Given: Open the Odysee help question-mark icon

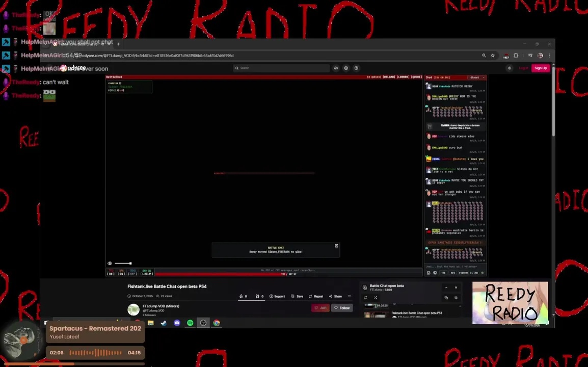Looking at the screenshot, I should [x=356, y=68].
